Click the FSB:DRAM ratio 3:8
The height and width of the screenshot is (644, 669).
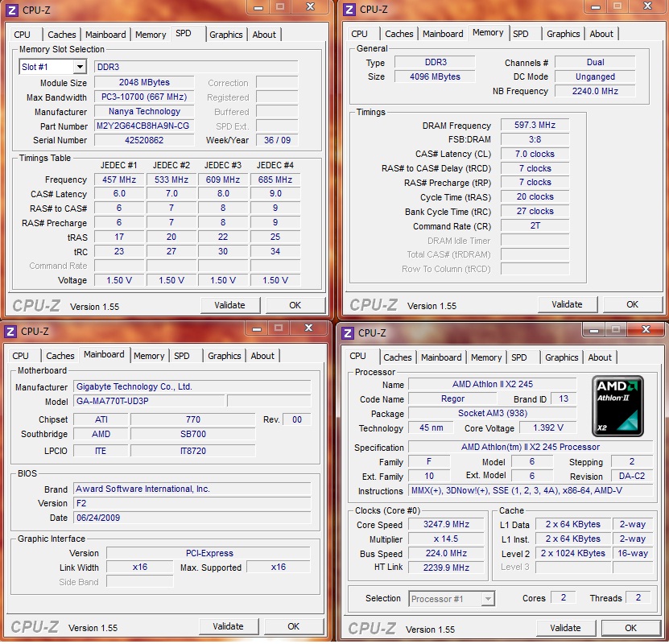(x=535, y=139)
